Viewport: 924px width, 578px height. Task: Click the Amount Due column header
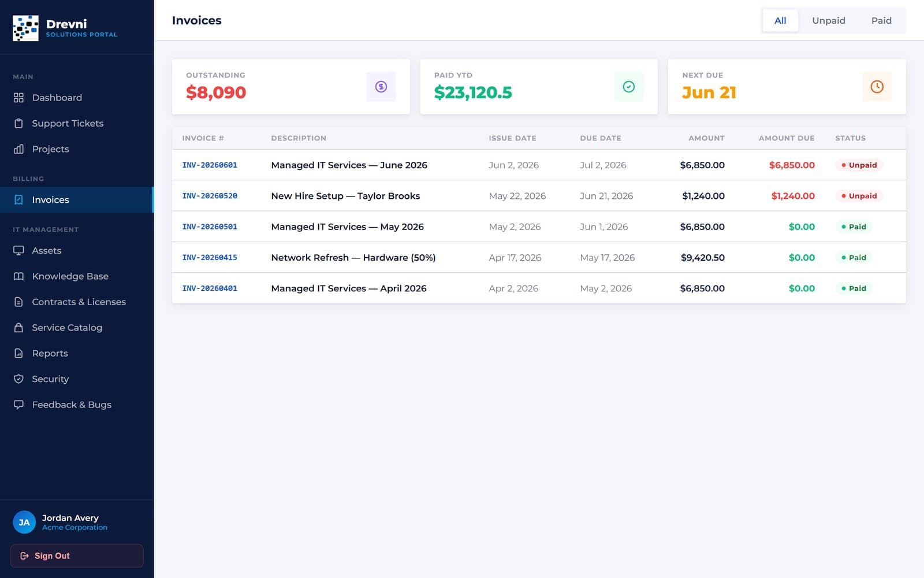pyautogui.click(x=787, y=138)
